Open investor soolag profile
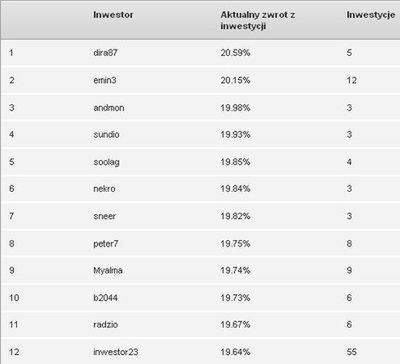Image resolution: width=400 pixels, height=364 pixels. (x=106, y=162)
